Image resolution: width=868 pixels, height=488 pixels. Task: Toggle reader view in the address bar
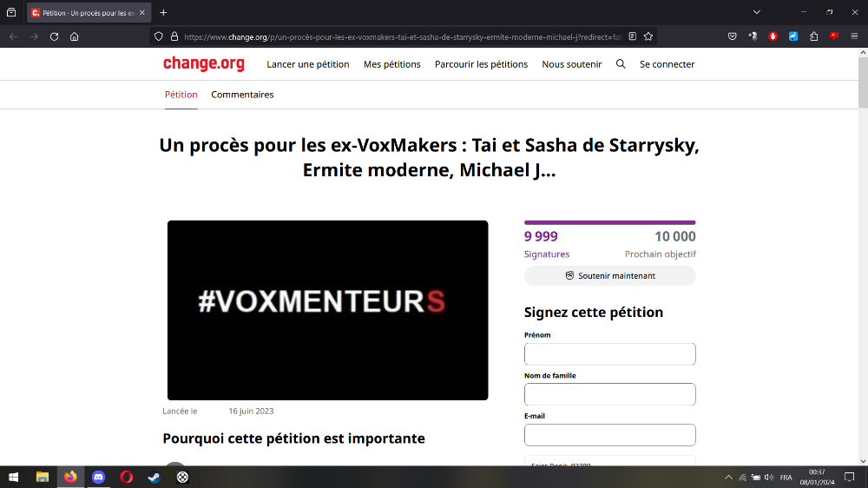tap(633, 36)
